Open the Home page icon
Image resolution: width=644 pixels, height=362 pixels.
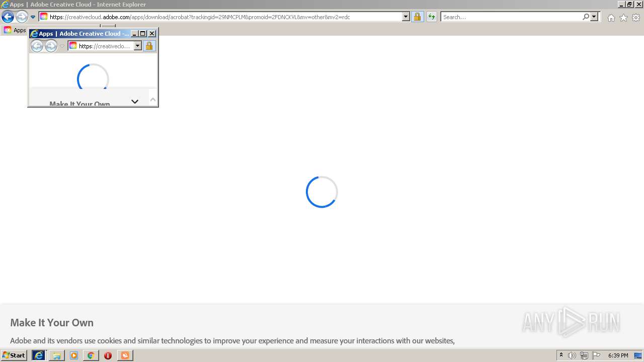click(611, 18)
